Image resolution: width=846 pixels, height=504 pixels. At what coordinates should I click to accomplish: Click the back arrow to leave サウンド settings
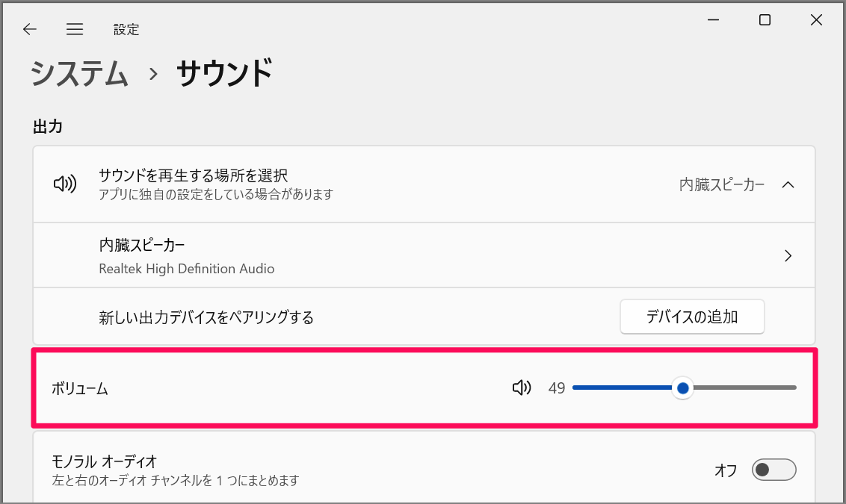(x=29, y=29)
